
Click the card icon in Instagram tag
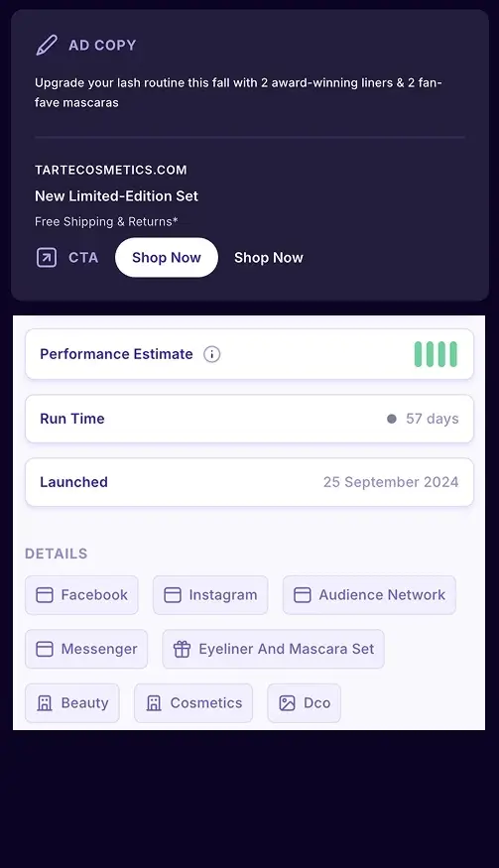[173, 595]
